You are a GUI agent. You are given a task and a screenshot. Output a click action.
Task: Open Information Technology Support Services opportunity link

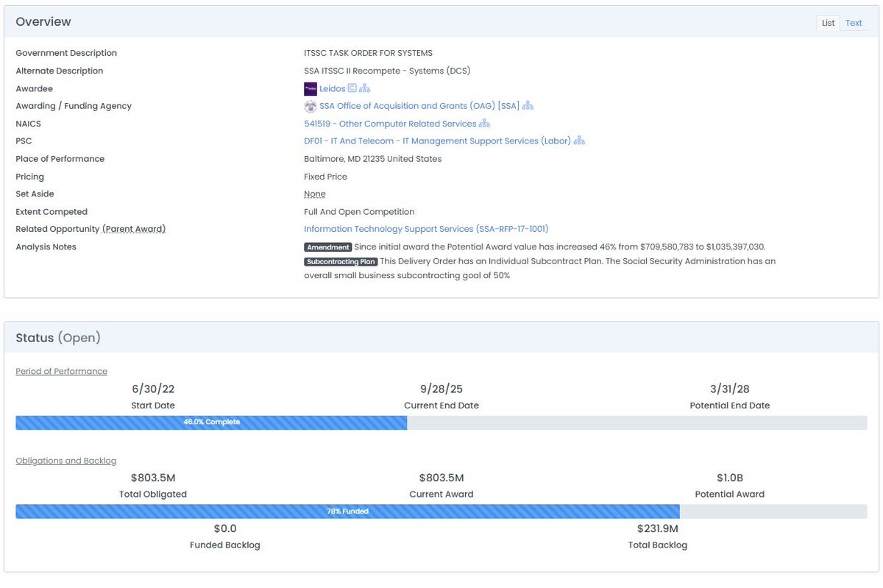tap(426, 229)
